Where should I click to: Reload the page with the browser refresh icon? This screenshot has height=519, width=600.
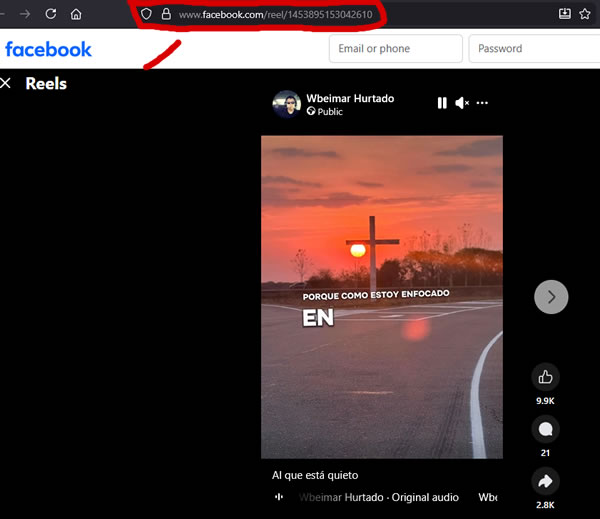coord(51,14)
